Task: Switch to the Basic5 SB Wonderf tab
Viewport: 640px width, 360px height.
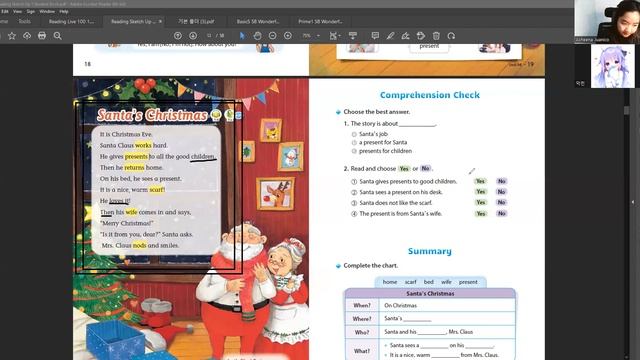Action: click(x=258, y=21)
